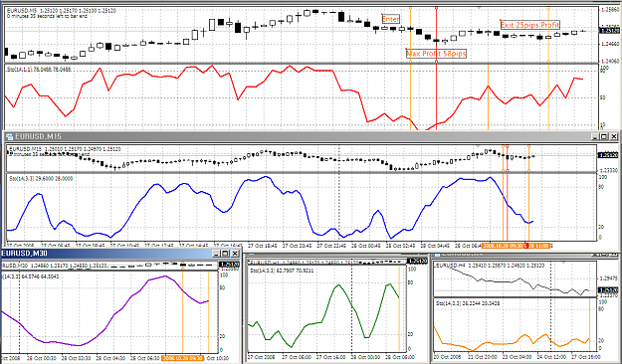This screenshot has height=364, width=622.
Task: Click "28 Oct 00:45" on the M15 time axis
Action: [366, 246]
